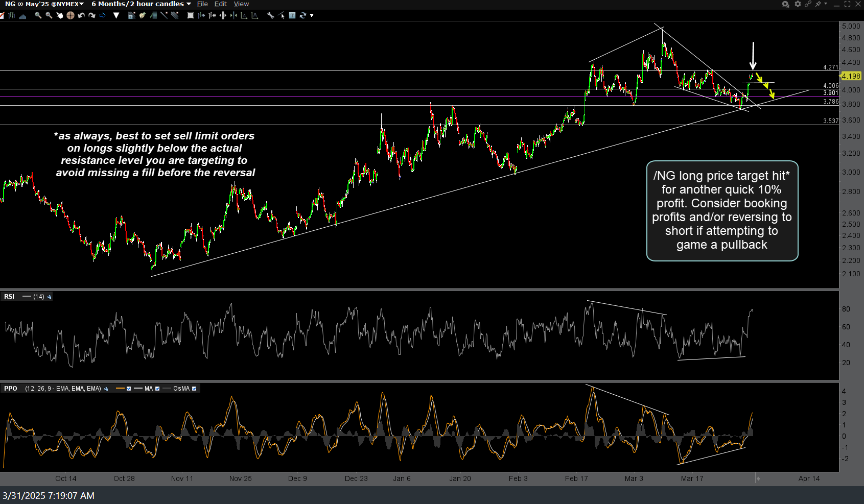Click the redo arrow in toolbar

[92, 15]
